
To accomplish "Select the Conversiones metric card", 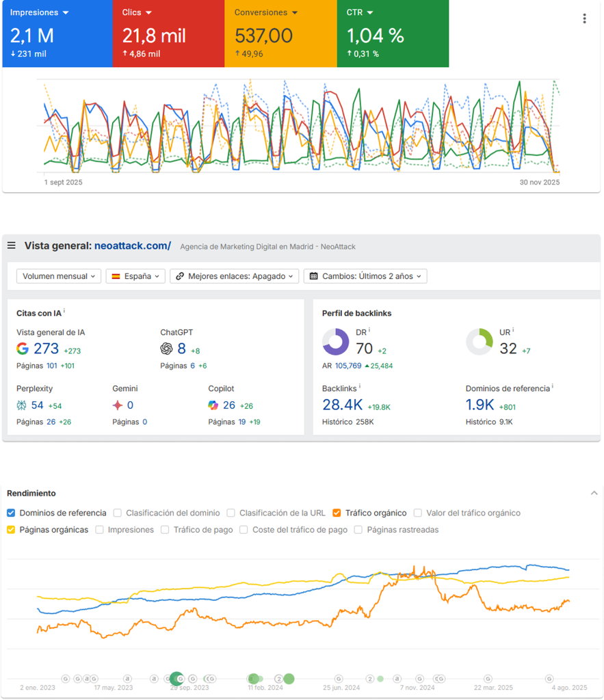I will pyautogui.click(x=280, y=33).
